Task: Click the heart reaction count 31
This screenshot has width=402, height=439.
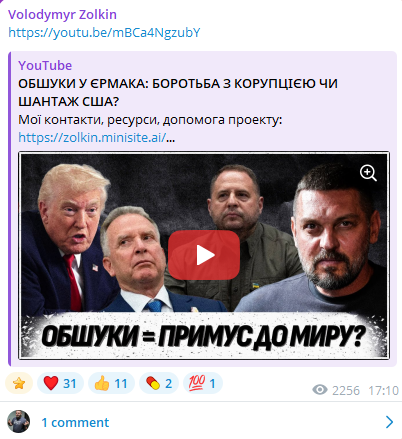Action: (70, 384)
